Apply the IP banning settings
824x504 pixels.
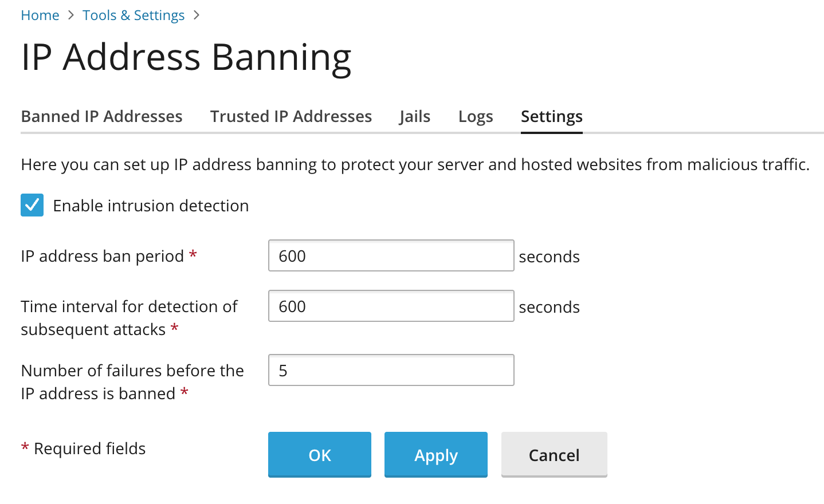click(x=435, y=455)
